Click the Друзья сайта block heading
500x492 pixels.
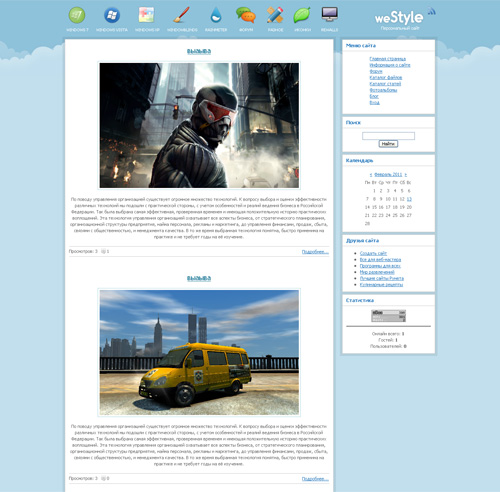point(362,241)
